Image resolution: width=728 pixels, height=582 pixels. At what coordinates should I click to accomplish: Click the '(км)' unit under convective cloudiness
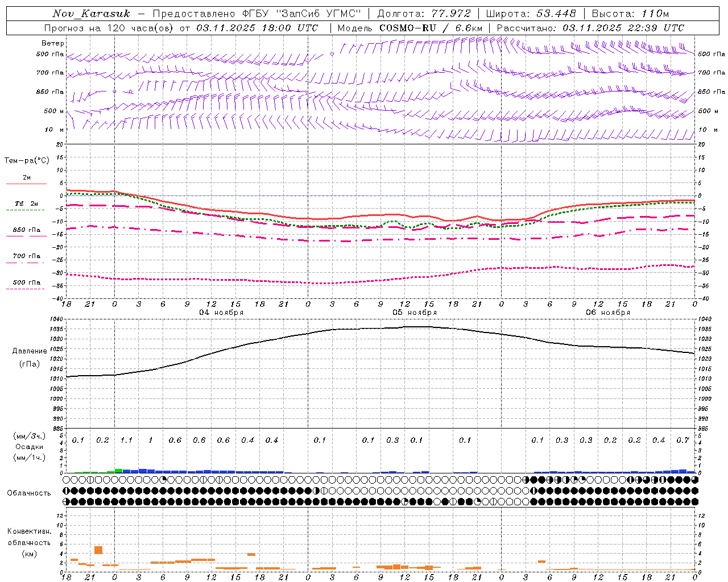[30, 554]
